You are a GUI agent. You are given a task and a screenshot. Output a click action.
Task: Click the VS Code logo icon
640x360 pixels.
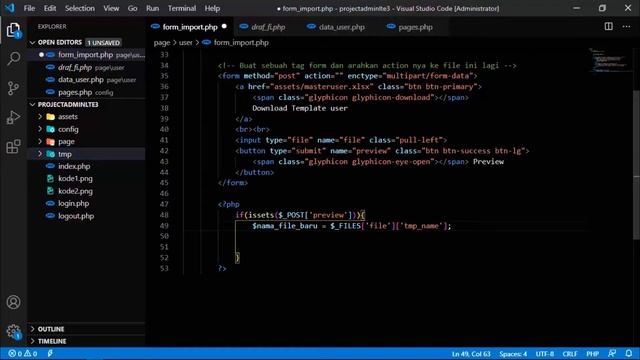[x=9, y=8]
